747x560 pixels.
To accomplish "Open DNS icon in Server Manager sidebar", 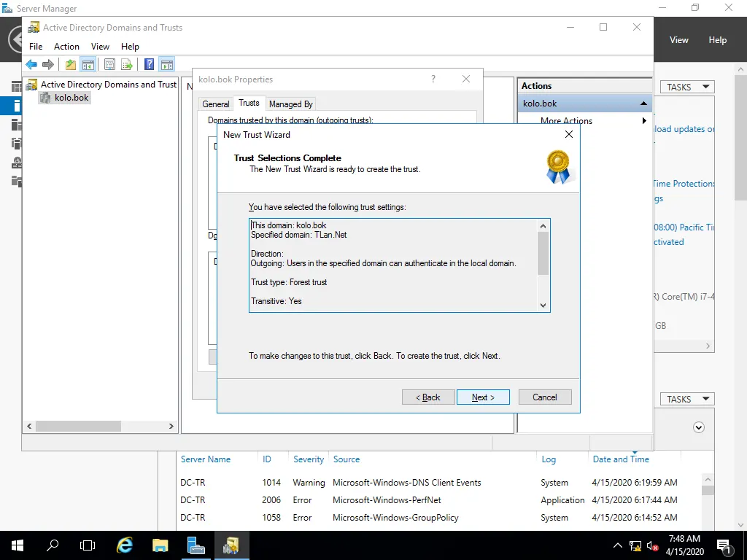I will click(x=16, y=163).
